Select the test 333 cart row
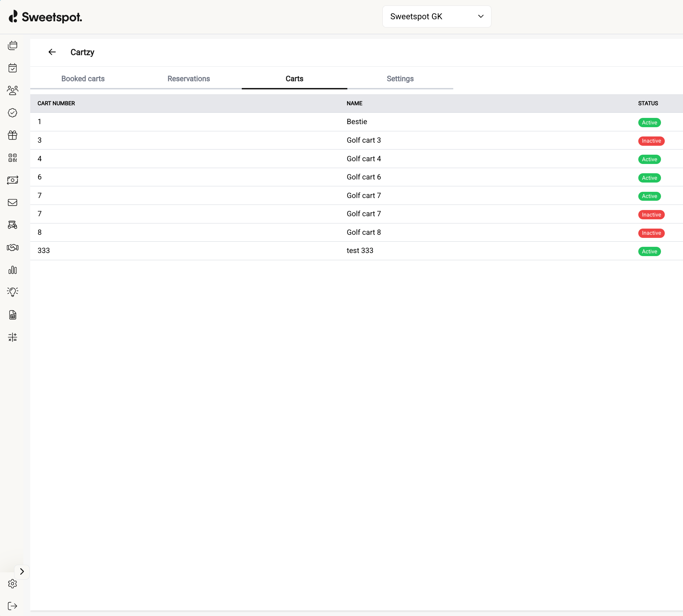The width and height of the screenshot is (683, 616). [356, 251]
